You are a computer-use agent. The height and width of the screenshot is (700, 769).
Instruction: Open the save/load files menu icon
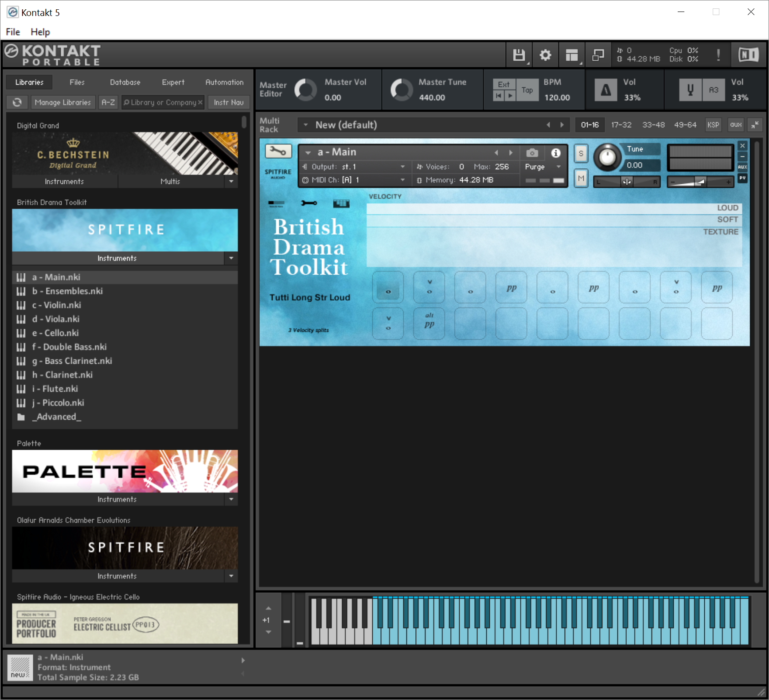(x=519, y=55)
